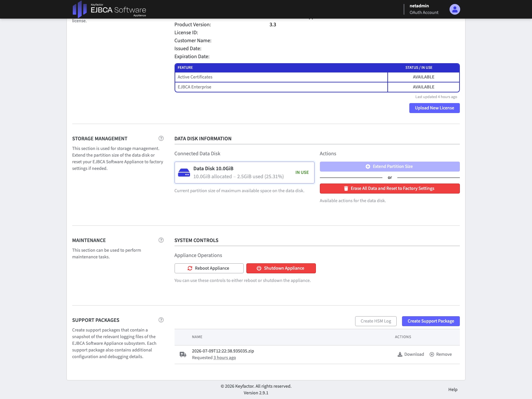Click the EJBCA Software Appliance logo

[x=109, y=9]
